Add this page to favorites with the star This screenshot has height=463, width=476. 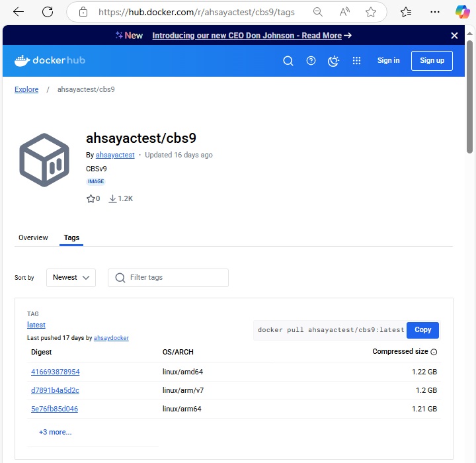(x=371, y=12)
